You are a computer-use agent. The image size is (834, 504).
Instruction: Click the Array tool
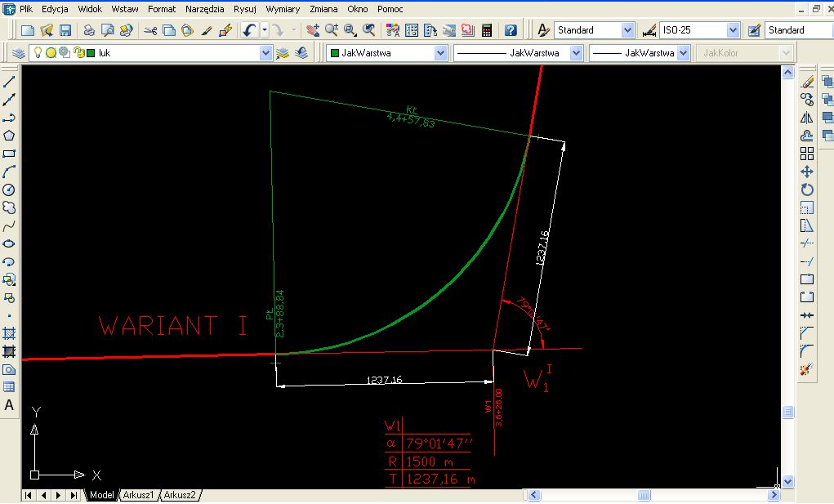pyautogui.click(x=807, y=154)
